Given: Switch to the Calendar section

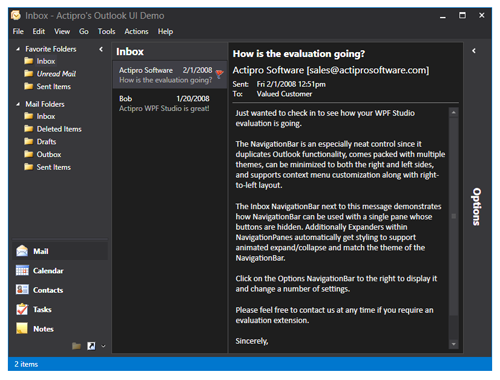Looking at the screenshot, I should (60, 270).
